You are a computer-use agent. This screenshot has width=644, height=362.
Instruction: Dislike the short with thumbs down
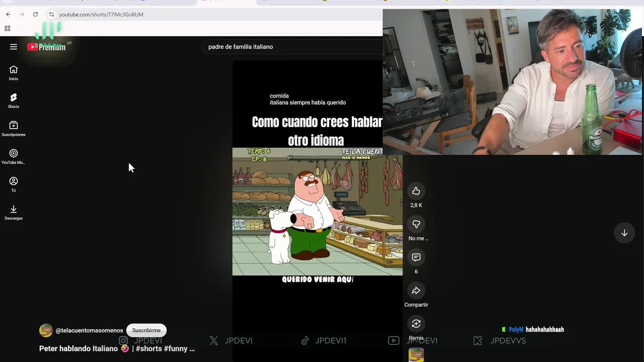tap(416, 224)
